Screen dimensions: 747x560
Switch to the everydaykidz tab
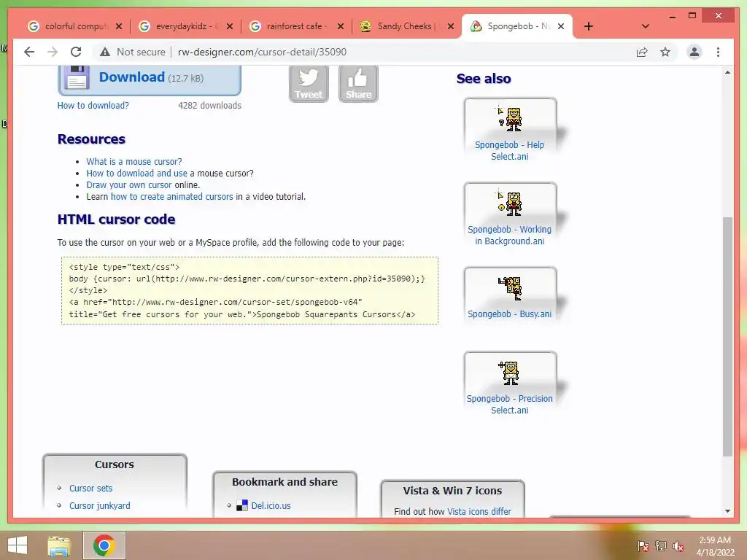tap(185, 26)
